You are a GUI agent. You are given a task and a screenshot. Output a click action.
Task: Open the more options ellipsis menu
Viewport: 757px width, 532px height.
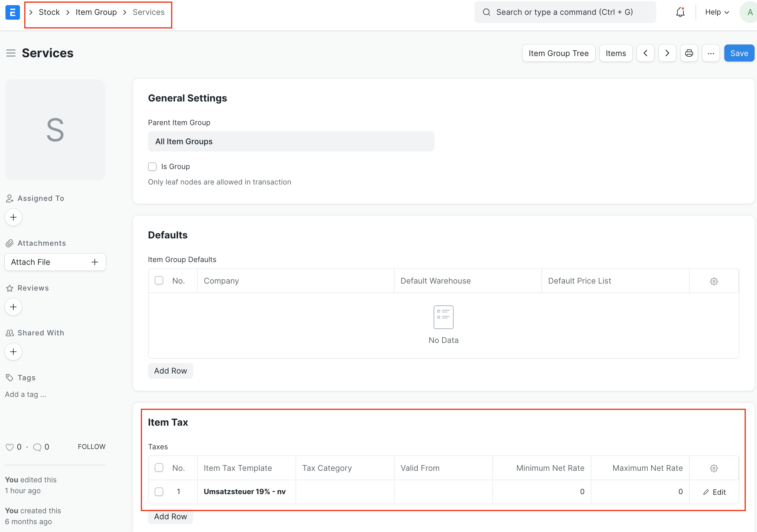(711, 53)
